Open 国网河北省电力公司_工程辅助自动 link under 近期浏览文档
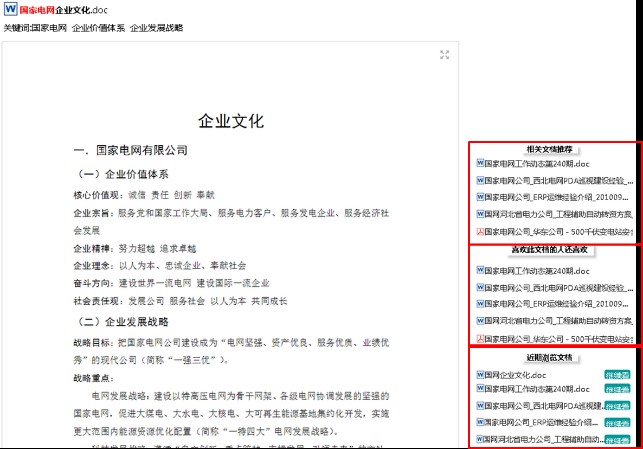Screen dimensions: 643x449 pos(544,440)
